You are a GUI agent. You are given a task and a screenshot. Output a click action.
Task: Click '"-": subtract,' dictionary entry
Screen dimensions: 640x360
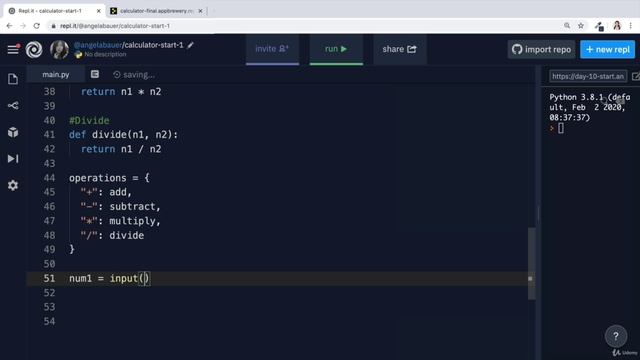pos(121,207)
